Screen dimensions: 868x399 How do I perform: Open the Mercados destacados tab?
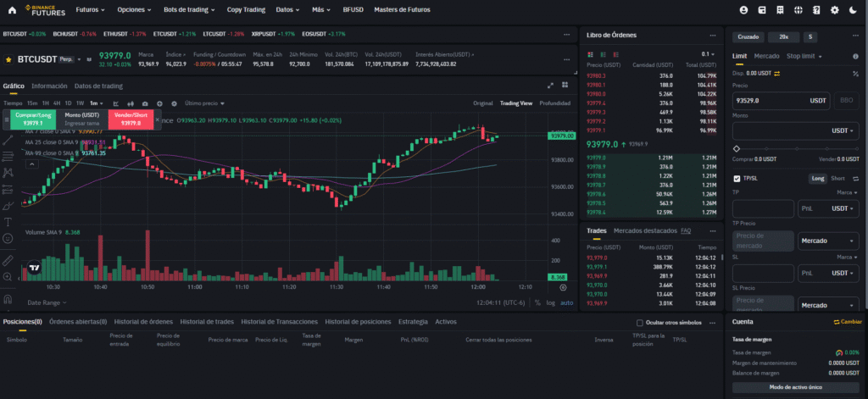pos(645,230)
